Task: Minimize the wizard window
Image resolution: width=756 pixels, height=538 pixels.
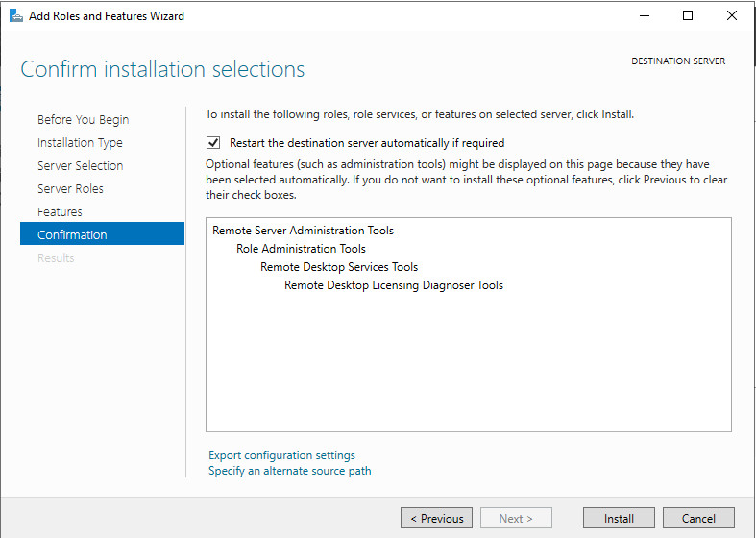Action: tap(643, 15)
